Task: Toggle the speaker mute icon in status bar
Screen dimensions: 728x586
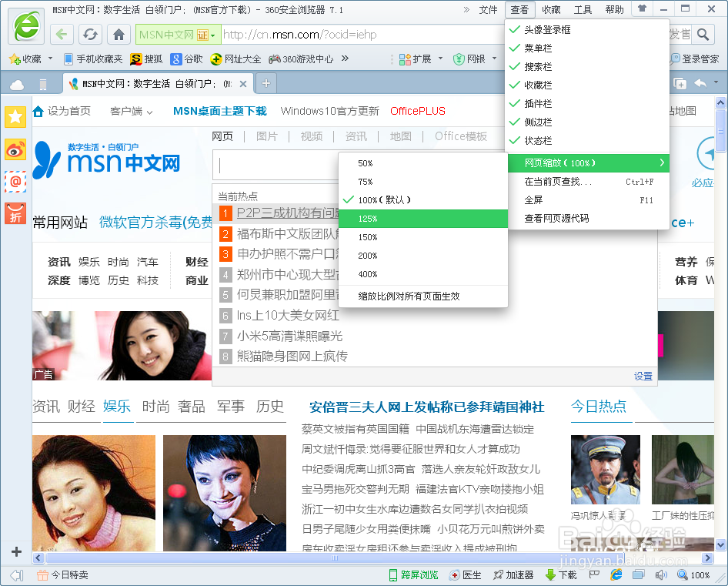Action: (x=661, y=575)
